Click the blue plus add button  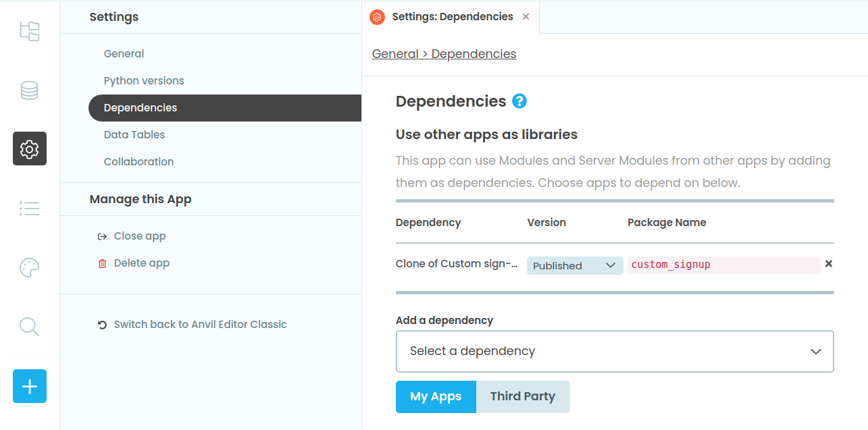[x=30, y=386]
